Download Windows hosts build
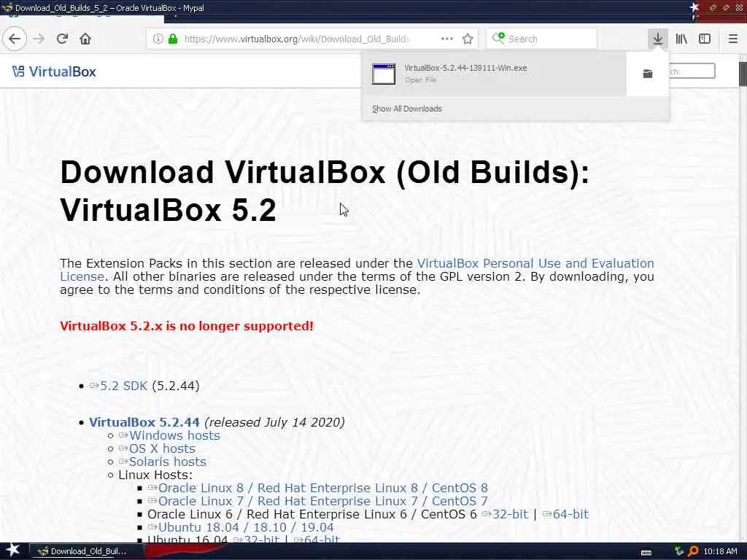This screenshot has width=747, height=560. [174, 435]
